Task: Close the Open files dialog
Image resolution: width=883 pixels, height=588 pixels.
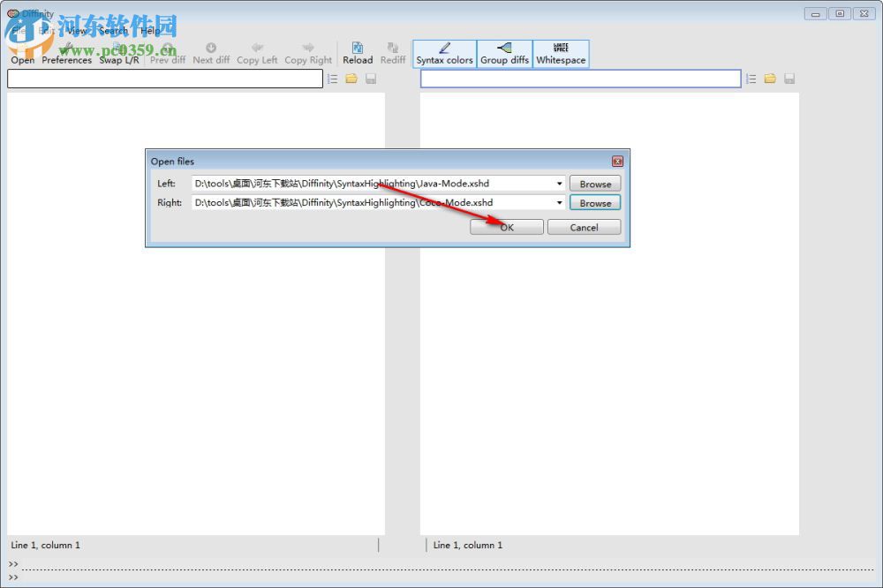Action: click(617, 162)
